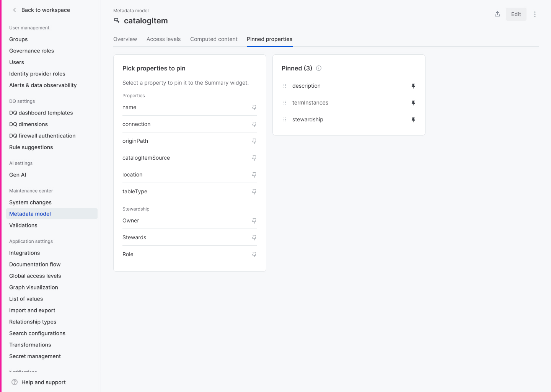Go Back to workspace
Screen dimensions: 551x392
(46, 10)
